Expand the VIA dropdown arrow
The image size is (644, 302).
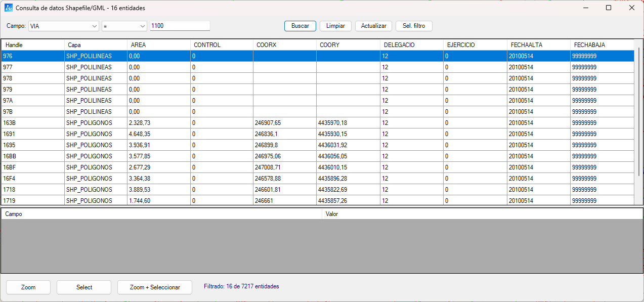(x=94, y=26)
